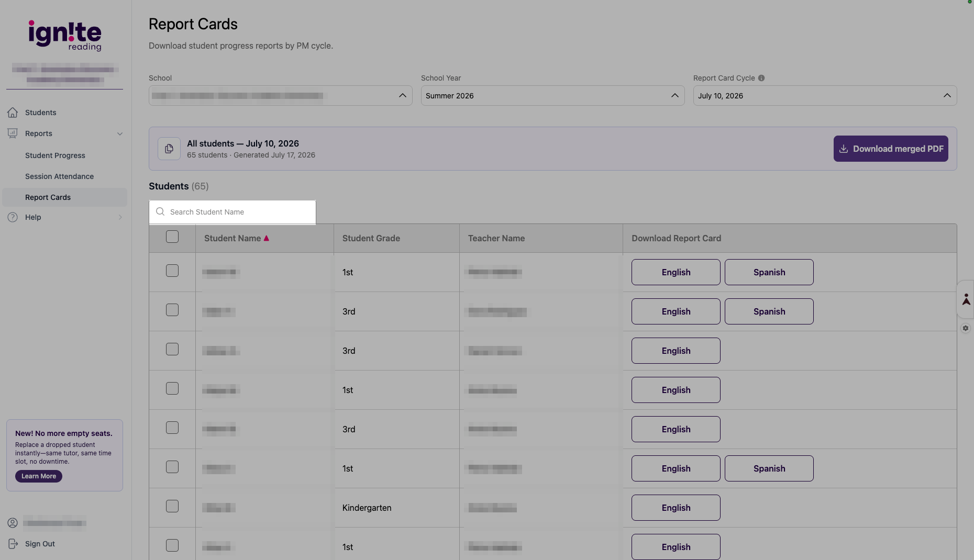Download English report card in third row
The height and width of the screenshot is (560, 974).
(x=676, y=351)
